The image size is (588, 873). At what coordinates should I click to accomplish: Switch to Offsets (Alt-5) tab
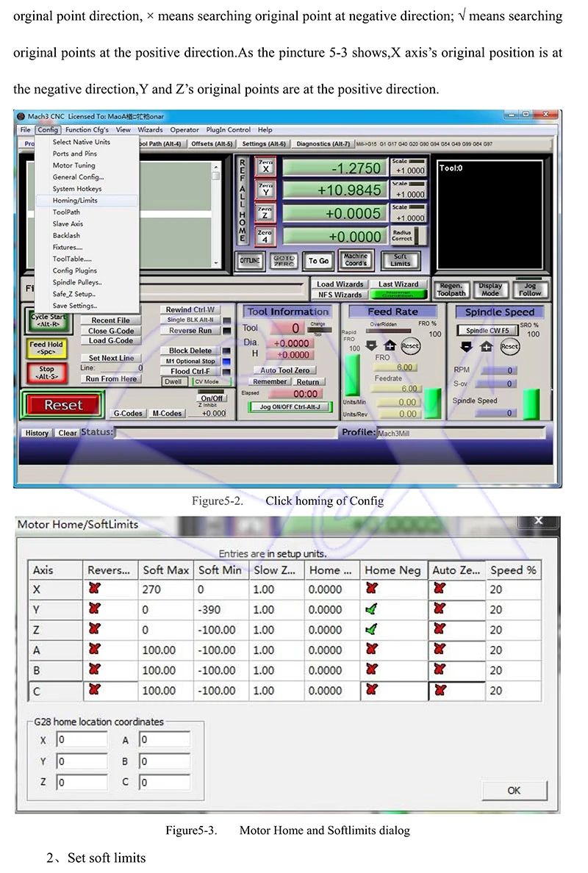pos(212,143)
